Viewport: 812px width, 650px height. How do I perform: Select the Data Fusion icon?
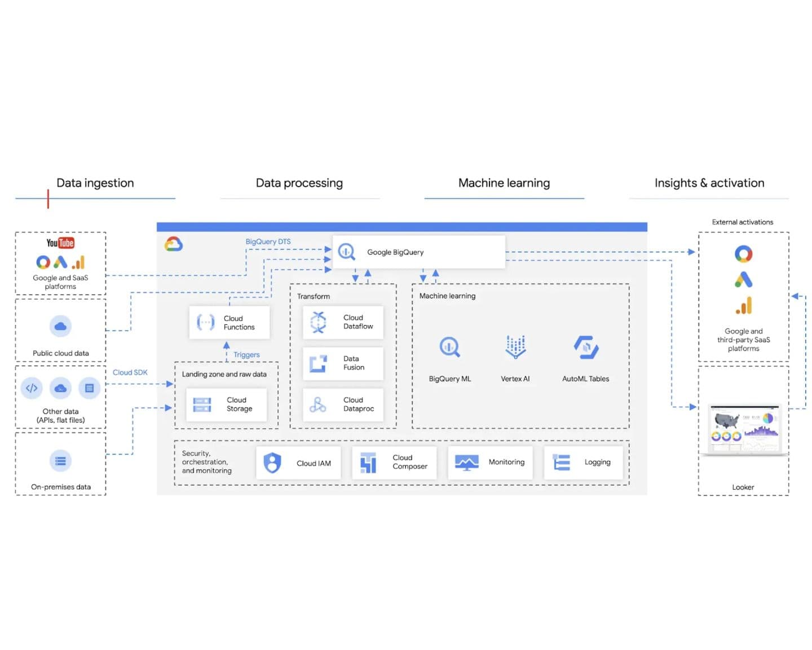pyautogui.click(x=318, y=363)
